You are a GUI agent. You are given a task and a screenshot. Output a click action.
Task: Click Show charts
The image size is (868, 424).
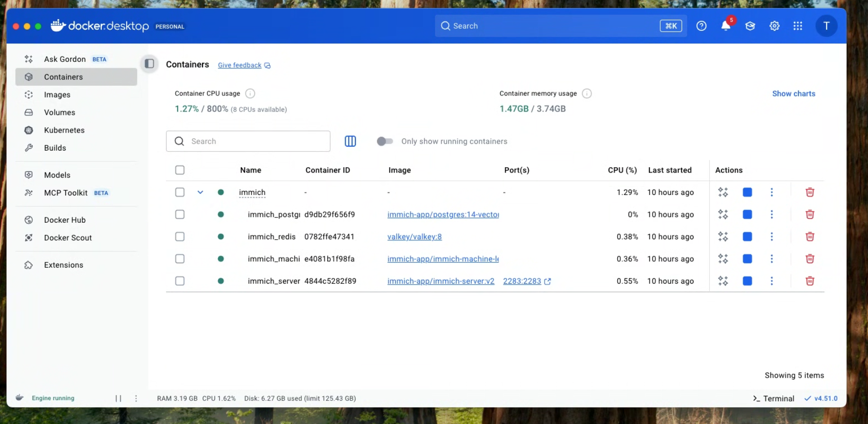pos(794,94)
